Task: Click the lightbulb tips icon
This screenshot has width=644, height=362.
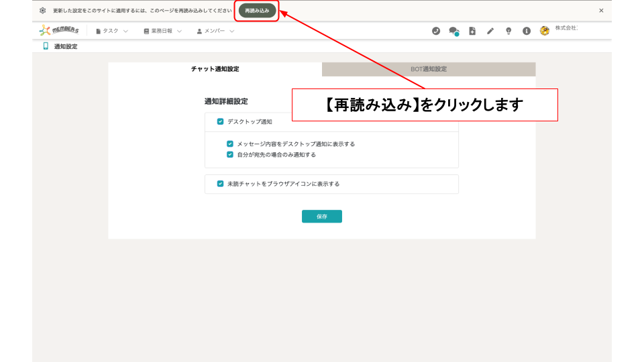Action: tap(508, 31)
